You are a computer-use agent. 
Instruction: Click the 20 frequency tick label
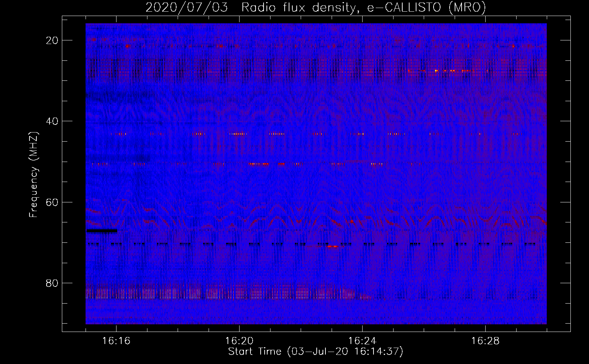[52, 40]
